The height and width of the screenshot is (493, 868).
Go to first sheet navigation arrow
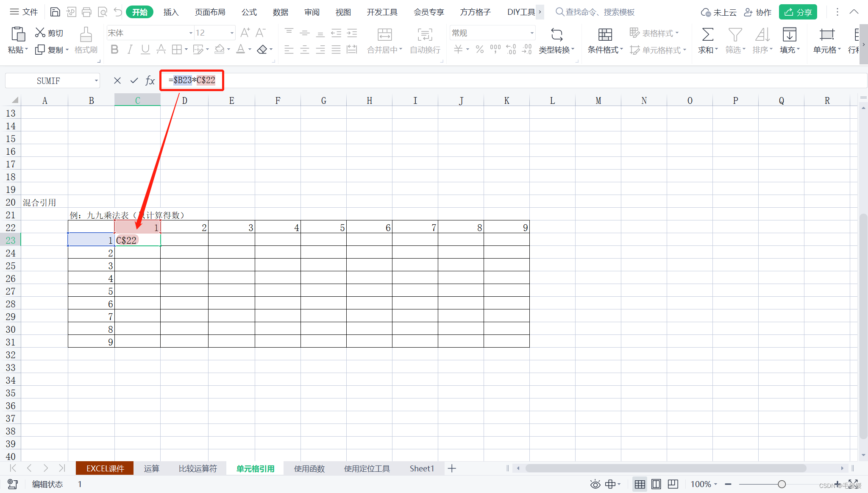click(x=13, y=468)
